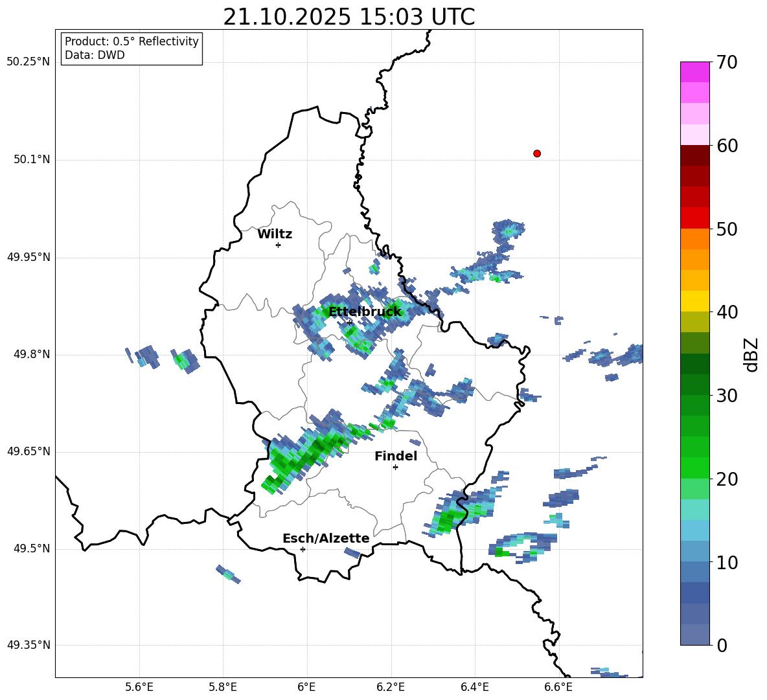Click the orange colorbar segment just below 50
Image resolution: width=767 pixels, height=700 pixels.
(x=694, y=238)
